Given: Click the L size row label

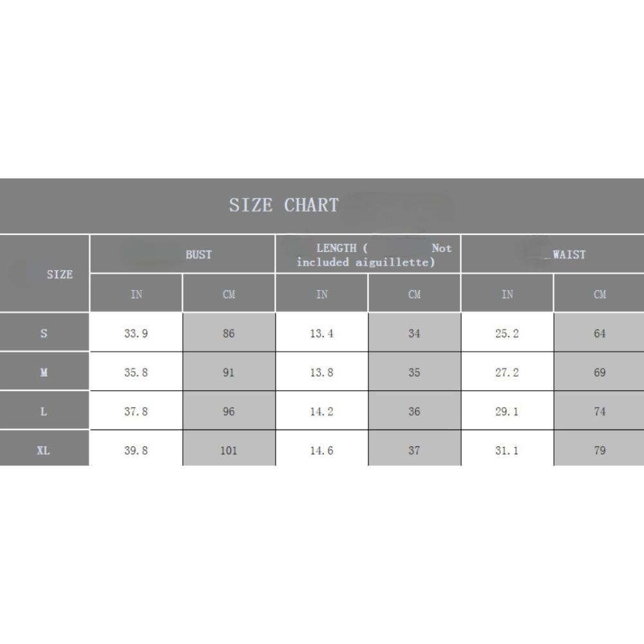Looking at the screenshot, I should (44, 412).
